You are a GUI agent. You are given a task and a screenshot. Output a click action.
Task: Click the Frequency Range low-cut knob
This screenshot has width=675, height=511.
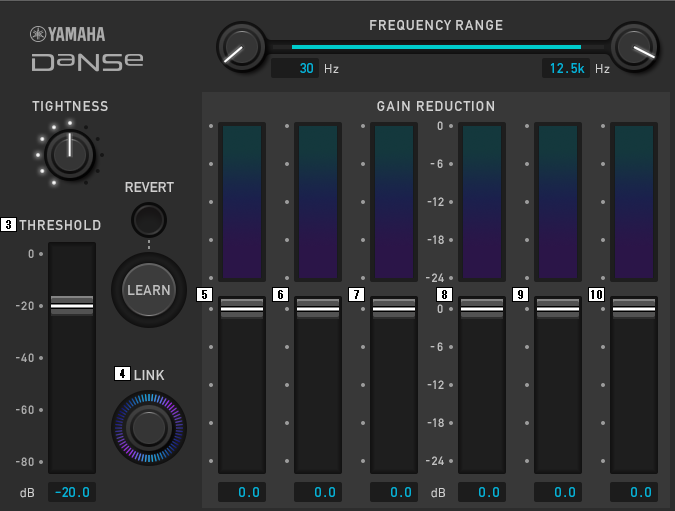(x=242, y=47)
